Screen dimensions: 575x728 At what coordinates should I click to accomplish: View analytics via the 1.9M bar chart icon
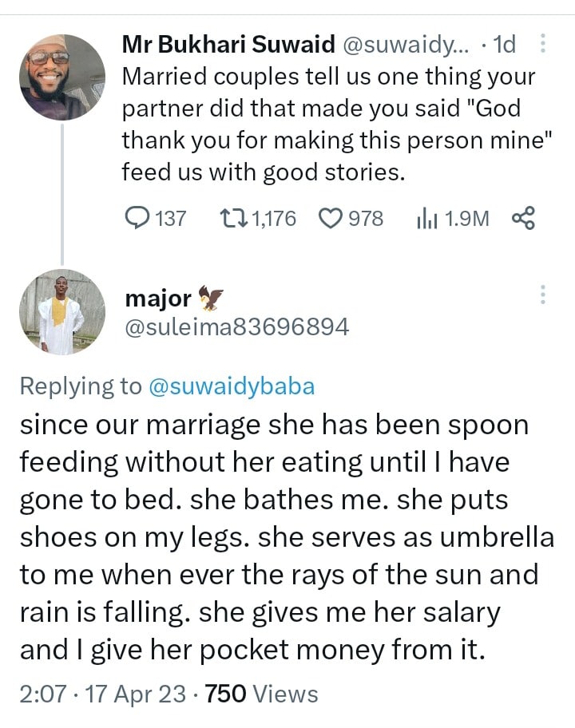coord(428,218)
